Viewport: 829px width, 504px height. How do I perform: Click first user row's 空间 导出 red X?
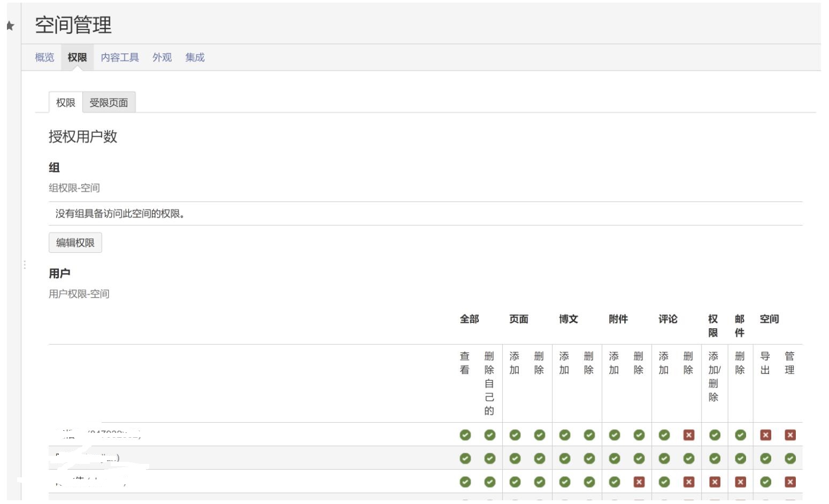pyautogui.click(x=765, y=435)
